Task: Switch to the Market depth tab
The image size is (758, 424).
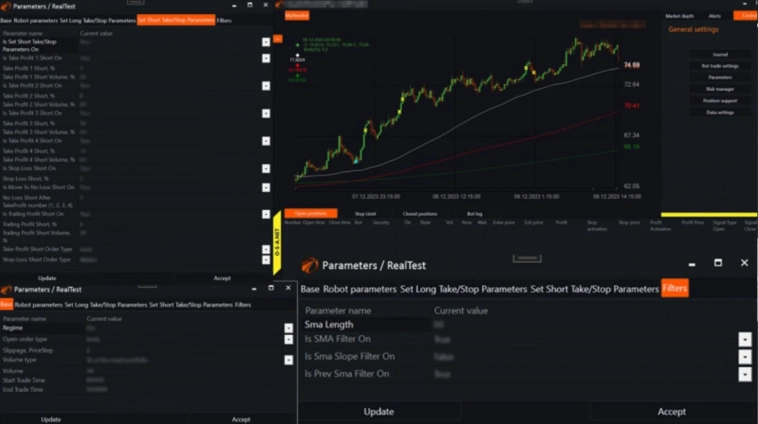Action: 679,16
